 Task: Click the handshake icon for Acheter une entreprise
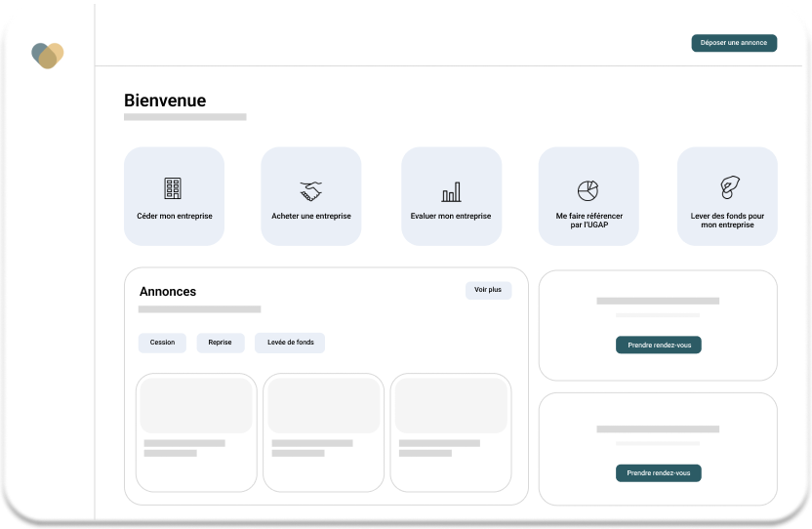310,190
